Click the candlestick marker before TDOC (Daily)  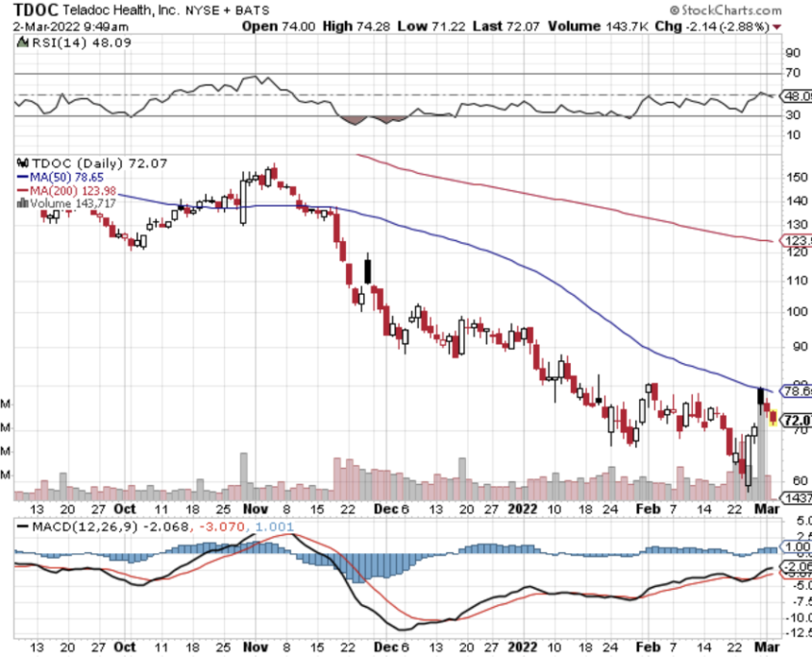(x=24, y=164)
